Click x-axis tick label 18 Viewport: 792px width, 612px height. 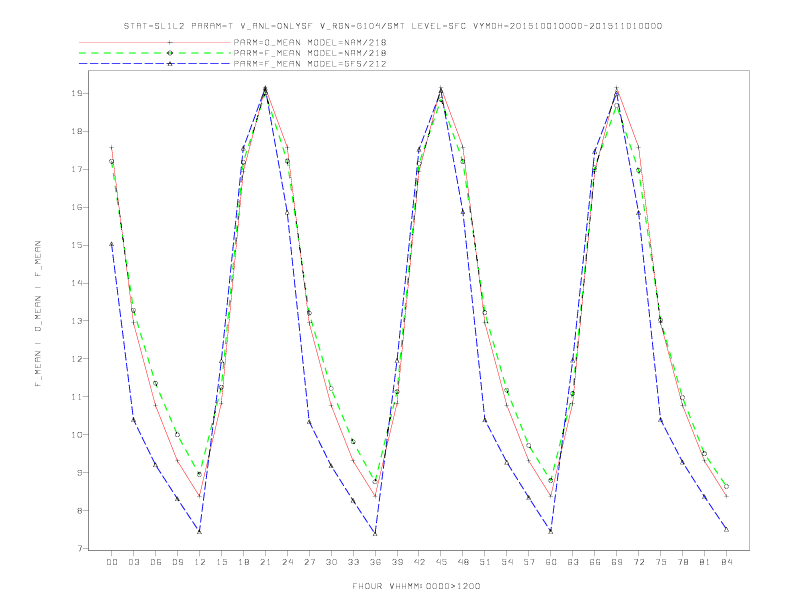click(x=243, y=562)
